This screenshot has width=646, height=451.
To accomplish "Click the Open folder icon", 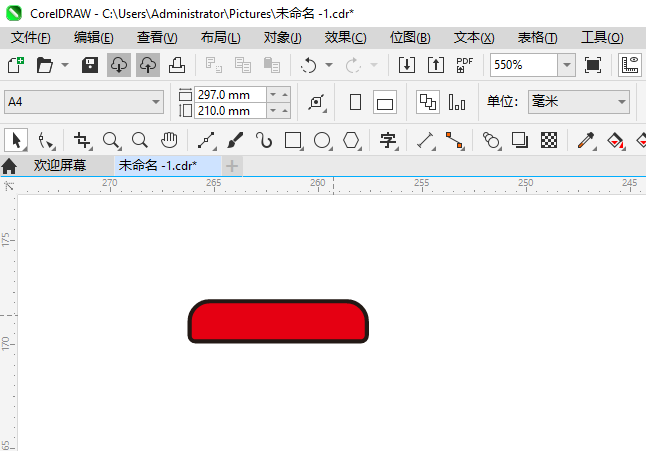I will [x=44, y=65].
